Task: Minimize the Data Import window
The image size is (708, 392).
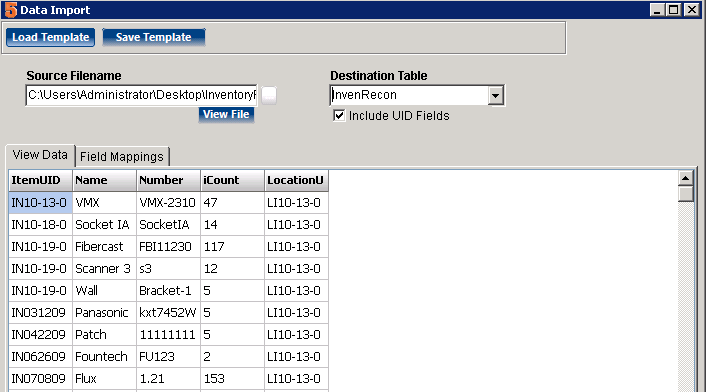Action: tap(657, 9)
